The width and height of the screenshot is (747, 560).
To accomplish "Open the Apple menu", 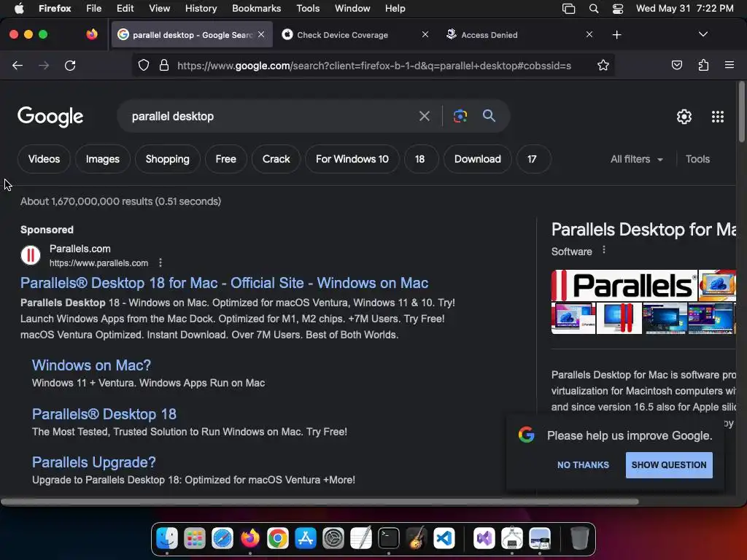I will [19, 9].
